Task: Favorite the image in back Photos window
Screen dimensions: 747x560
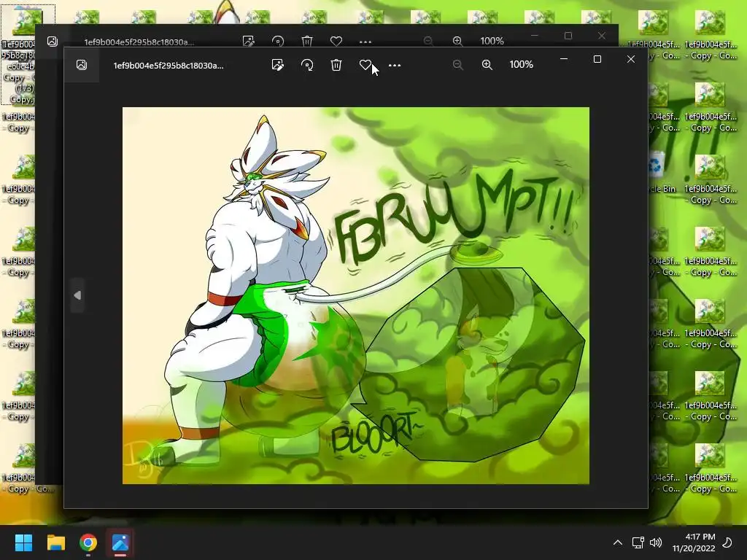Action: 336,42
